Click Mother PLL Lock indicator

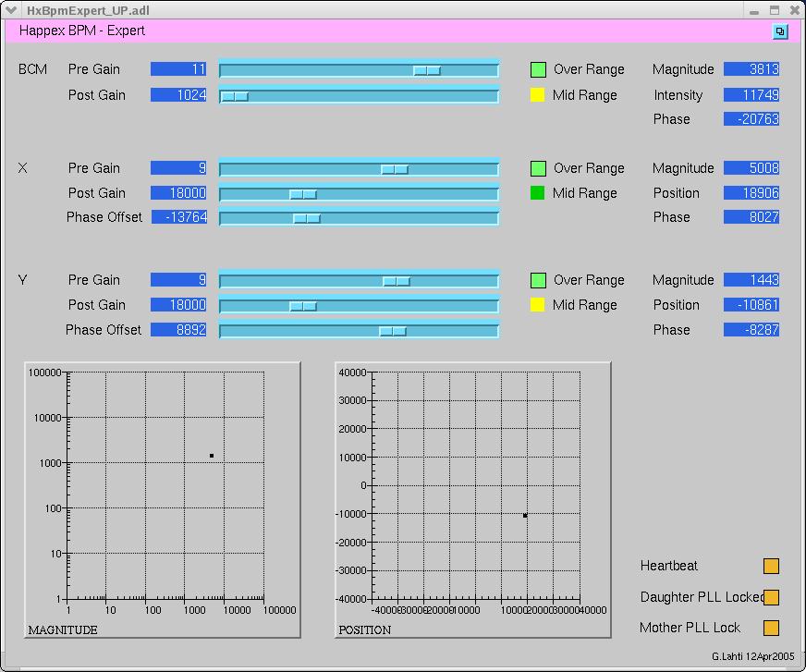(771, 628)
